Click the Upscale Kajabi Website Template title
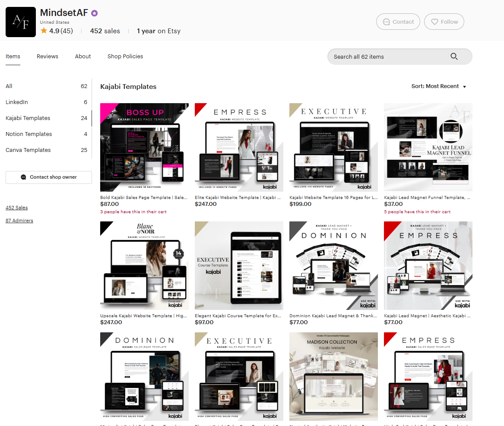504x426 pixels. (x=144, y=316)
